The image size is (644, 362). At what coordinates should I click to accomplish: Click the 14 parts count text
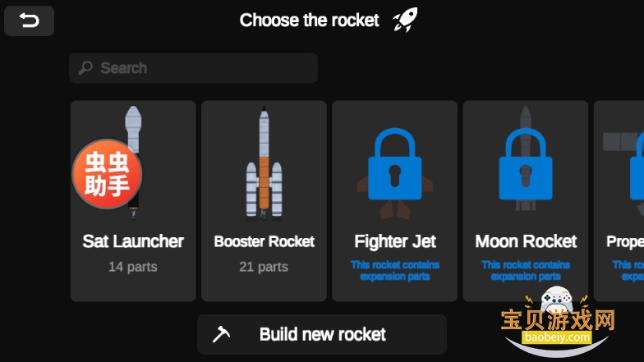pyautogui.click(x=133, y=267)
